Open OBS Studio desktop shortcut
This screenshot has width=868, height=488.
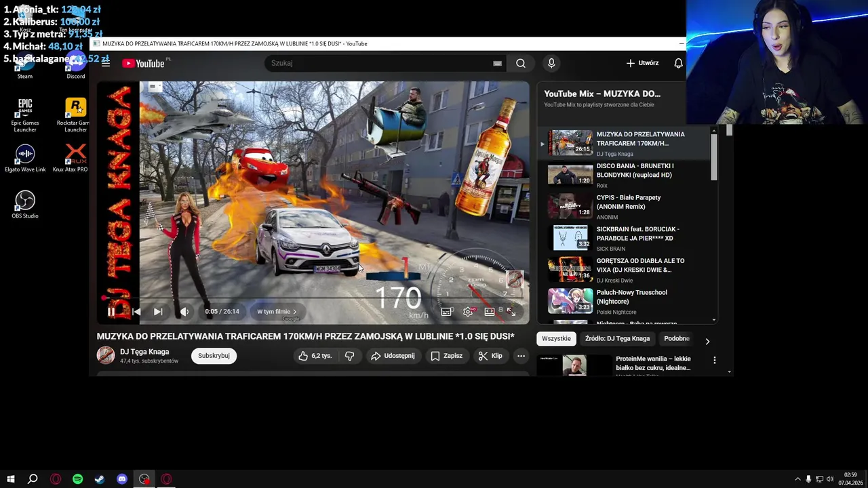tap(25, 205)
